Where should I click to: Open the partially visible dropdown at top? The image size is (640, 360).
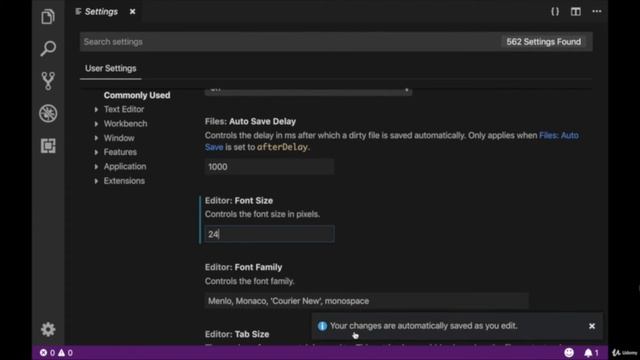(x=308, y=91)
